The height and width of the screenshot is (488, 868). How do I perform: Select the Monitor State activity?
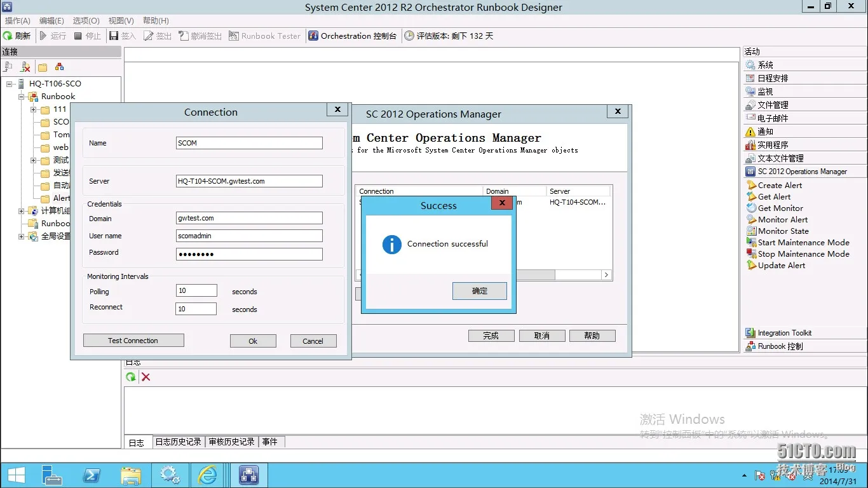tap(777, 231)
